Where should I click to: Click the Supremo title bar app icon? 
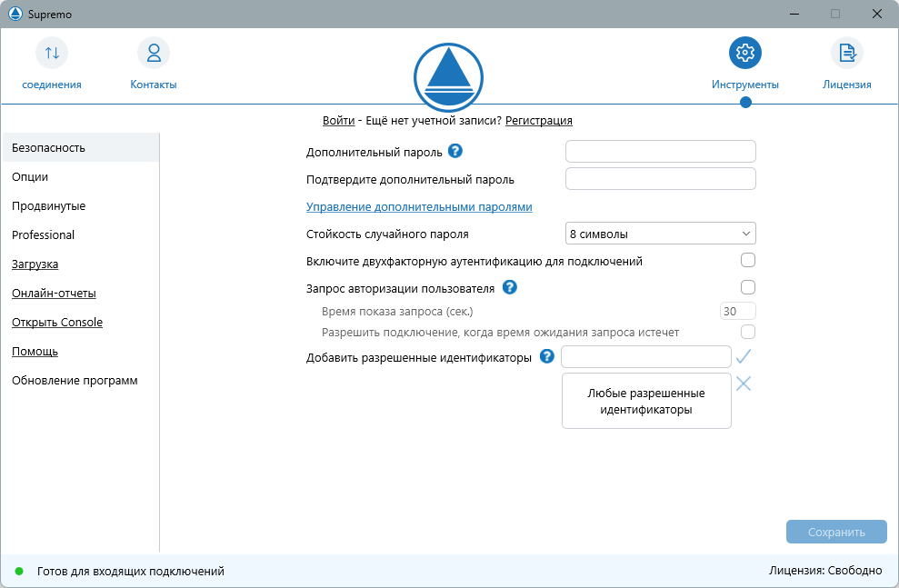(x=15, y=14)
